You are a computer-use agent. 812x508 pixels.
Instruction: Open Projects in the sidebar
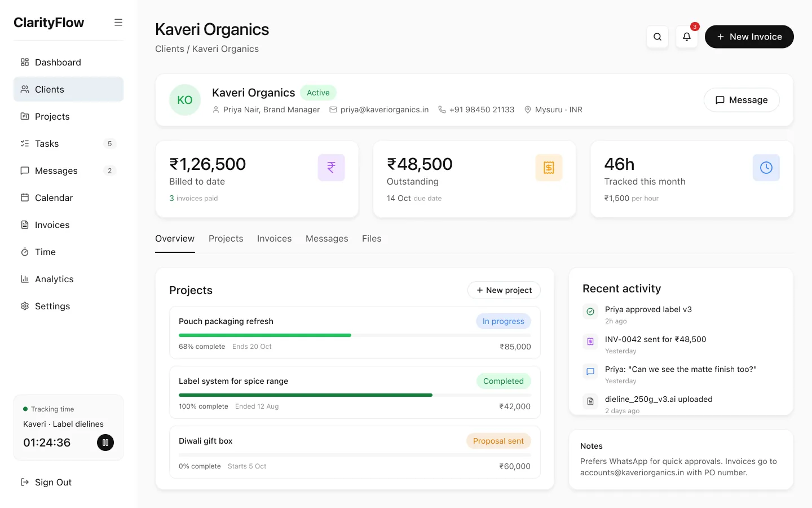(x=68, y=116)
